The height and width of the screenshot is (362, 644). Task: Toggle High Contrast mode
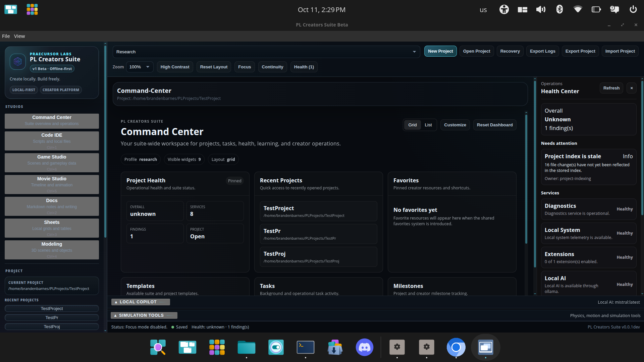(x=175, y=67)
